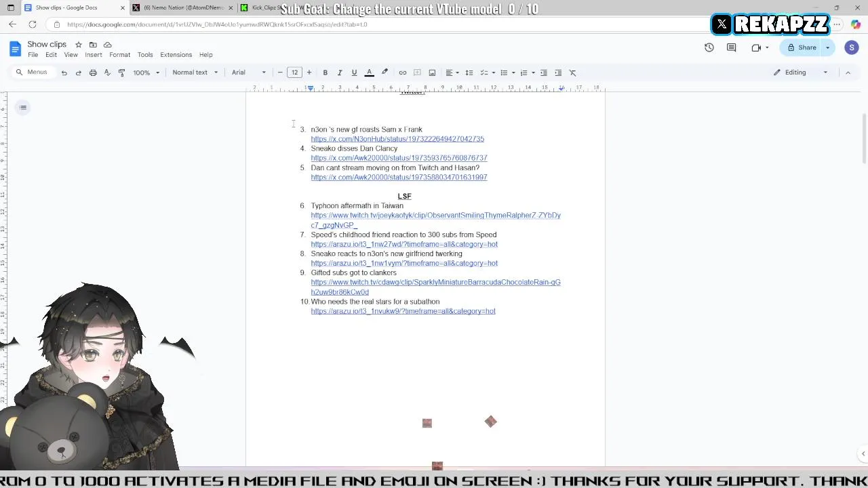Click the Share button

tap(802, 47)
